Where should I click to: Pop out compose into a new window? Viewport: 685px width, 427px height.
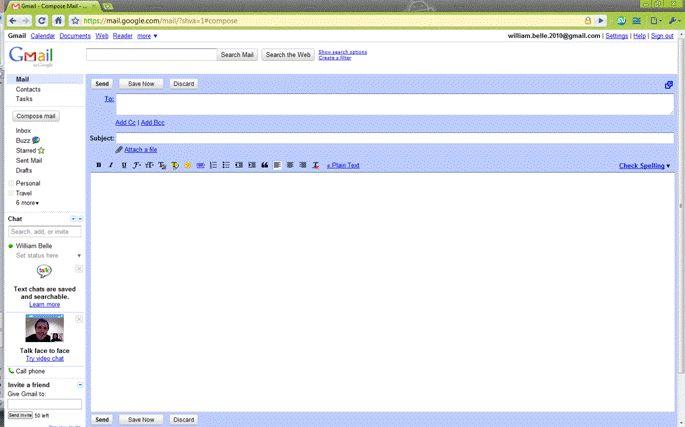coord(668,85)
